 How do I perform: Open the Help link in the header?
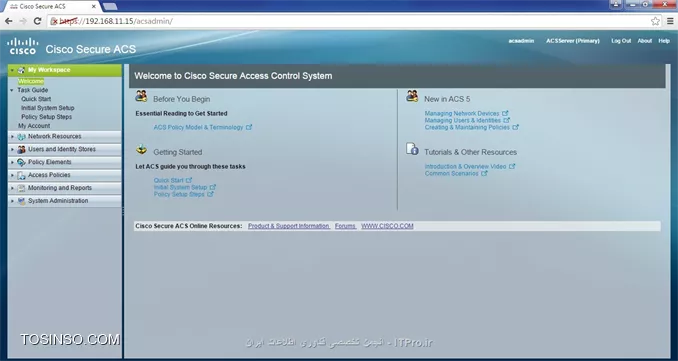pos(664,41)
